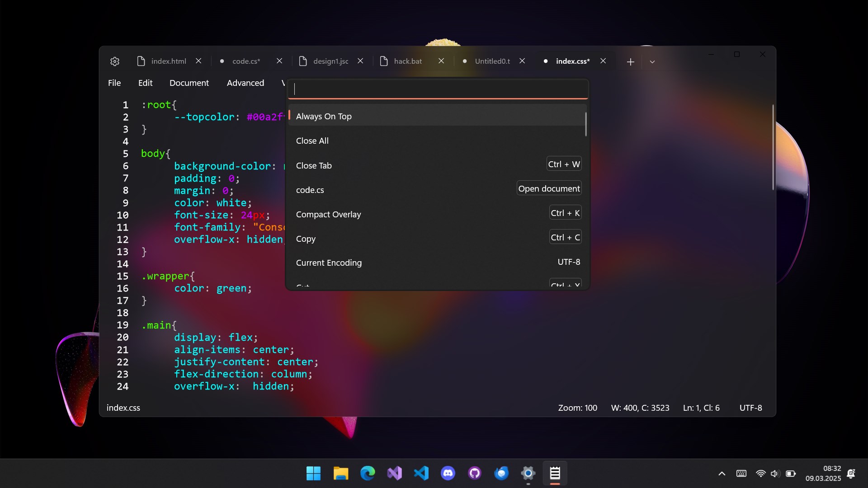868x488 pixels.
Task: Switch to the code.cs* tab
Action: coord(246,61)
